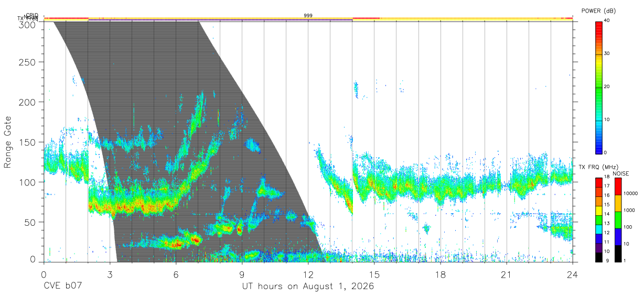The width and height of the screenshot is (644, 297).
Task: Click the y-axis tick label '100'
Action: [x=27, y=182]
